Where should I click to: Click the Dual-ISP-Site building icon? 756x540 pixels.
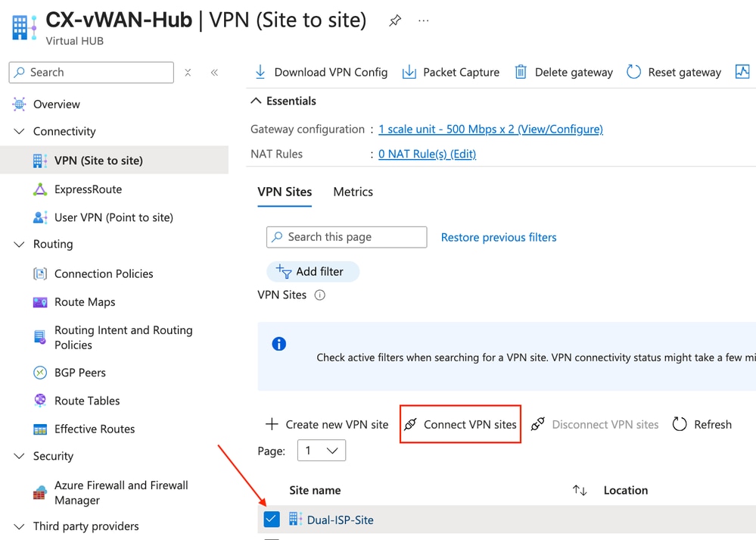(296, 520)
